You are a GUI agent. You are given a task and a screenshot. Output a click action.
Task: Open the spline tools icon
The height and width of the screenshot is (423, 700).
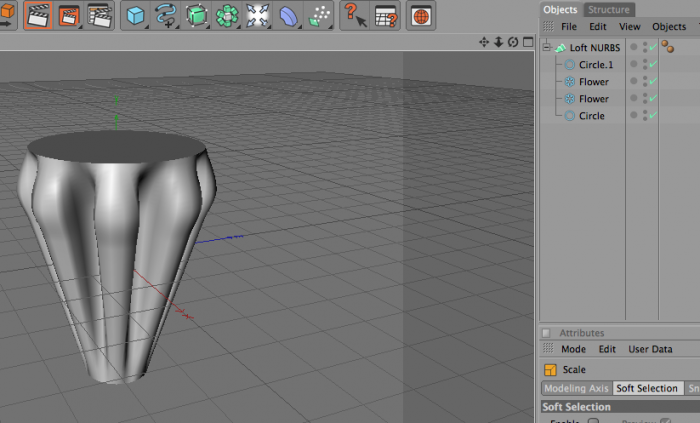coord(166,16)
